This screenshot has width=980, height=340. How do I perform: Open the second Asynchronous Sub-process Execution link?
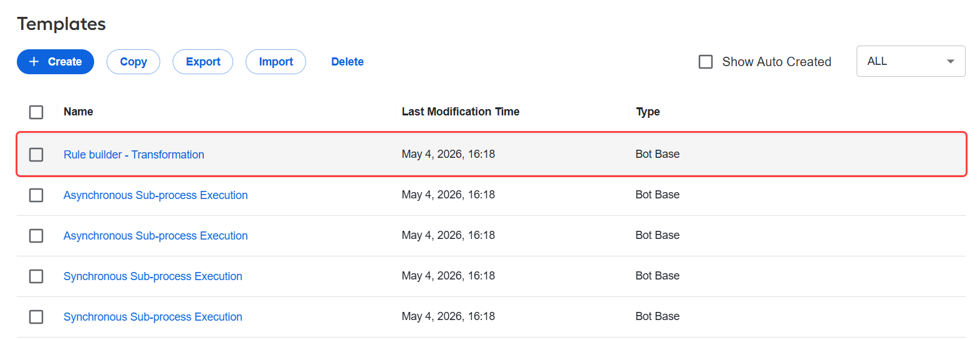(x=156, y=236)
